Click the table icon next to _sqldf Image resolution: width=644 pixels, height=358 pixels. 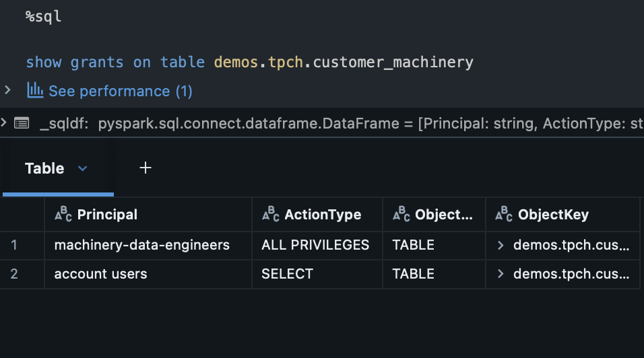pyautogui.click(x=22, y=123)
